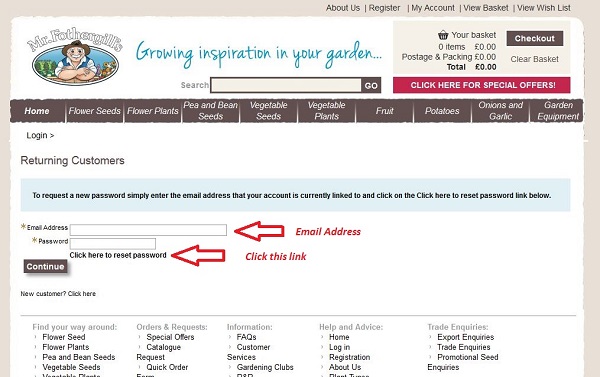Open the Garden Equipment menu
The image size is (600, 377).
tap(558, 111)
